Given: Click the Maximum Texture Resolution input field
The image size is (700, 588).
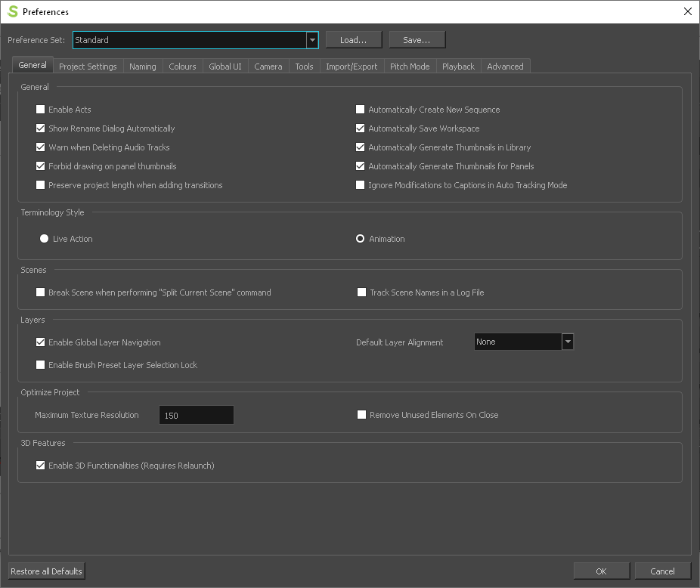Looking at the screenshot, I should 196,414.
